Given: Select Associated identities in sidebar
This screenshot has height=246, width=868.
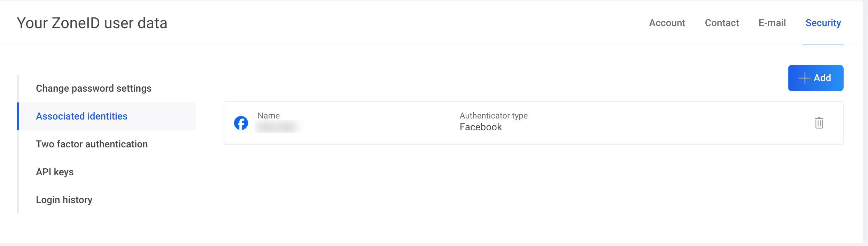Looking at the screenshot, I should coord(82,116).
